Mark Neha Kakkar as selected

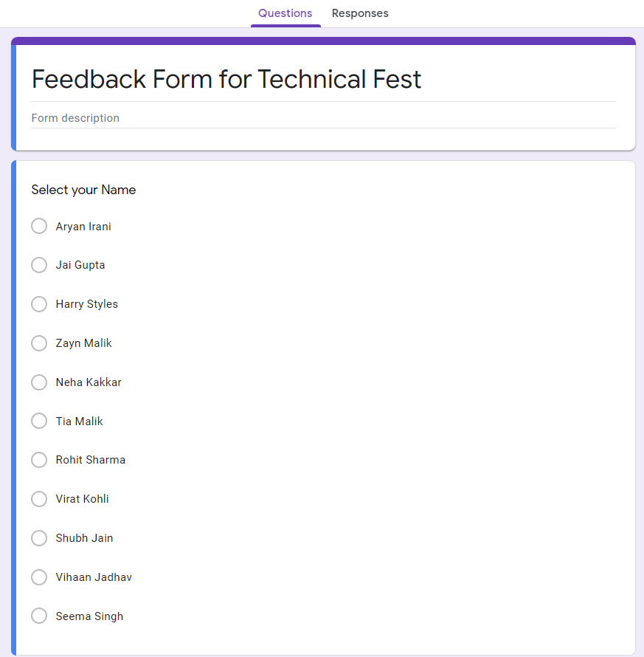39,382
